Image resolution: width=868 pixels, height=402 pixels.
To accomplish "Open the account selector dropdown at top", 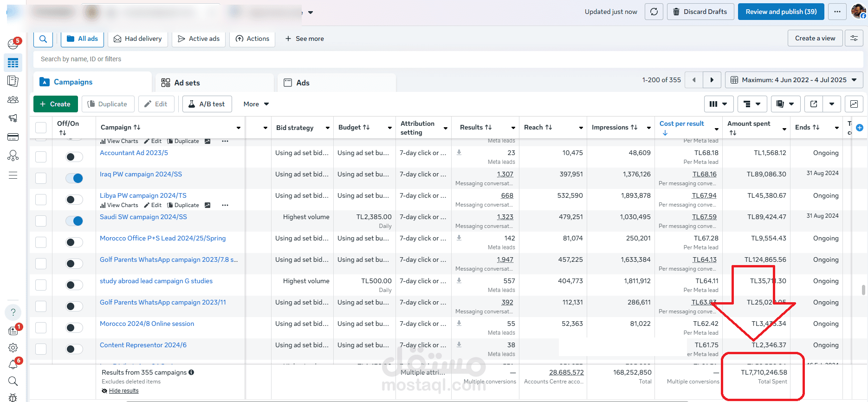I will (311, 13).
